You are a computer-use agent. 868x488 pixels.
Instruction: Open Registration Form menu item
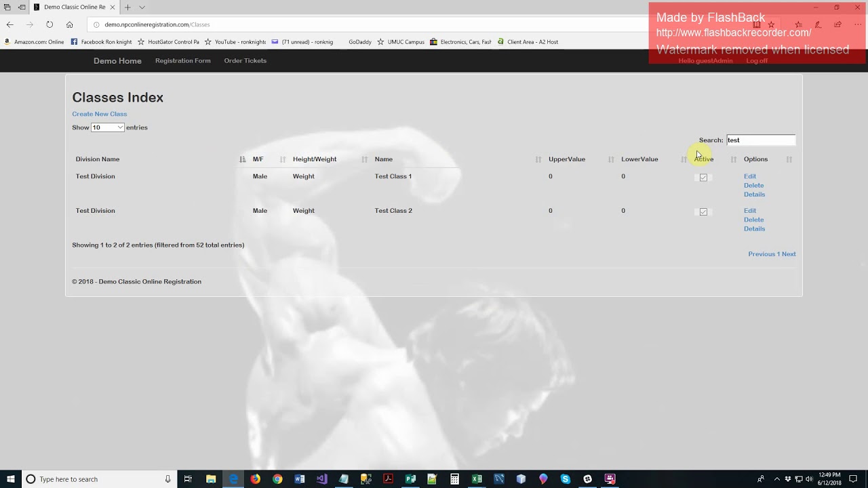click(x=183, y=61)
